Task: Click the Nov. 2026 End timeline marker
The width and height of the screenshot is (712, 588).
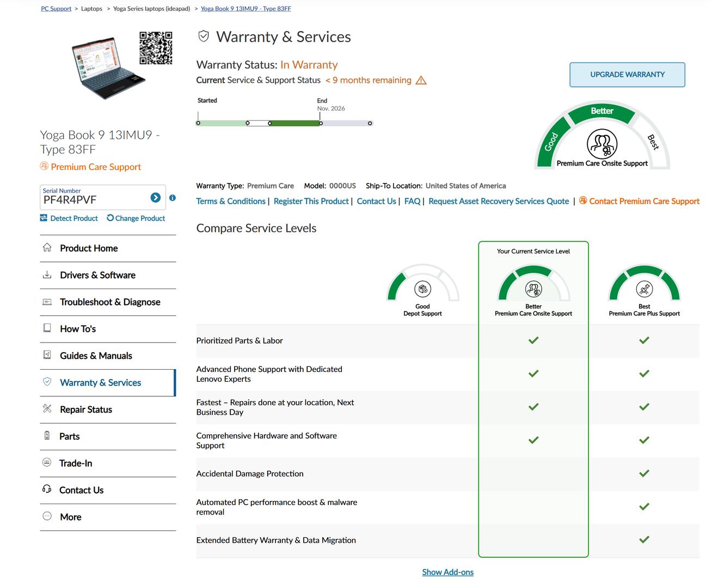Action: click(321, 123)
